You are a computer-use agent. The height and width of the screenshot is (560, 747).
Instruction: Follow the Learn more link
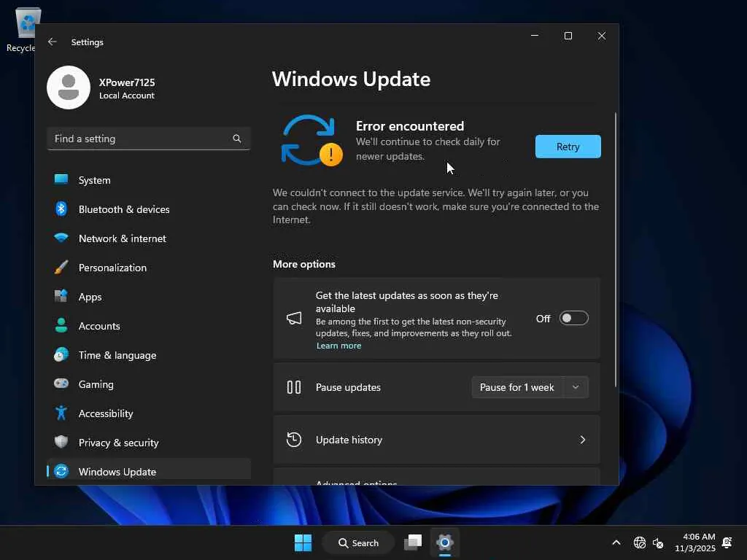pos(338,346)
